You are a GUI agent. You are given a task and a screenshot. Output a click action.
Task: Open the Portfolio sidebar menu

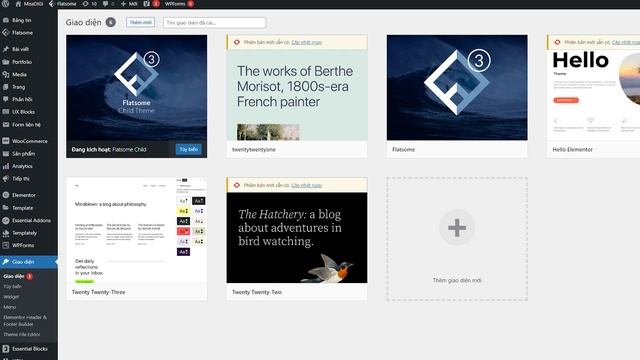(x=29, y=62)
